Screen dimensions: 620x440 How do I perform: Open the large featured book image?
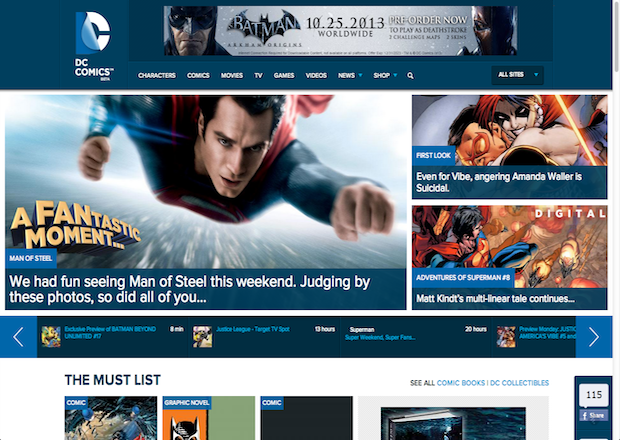(453, 423)
